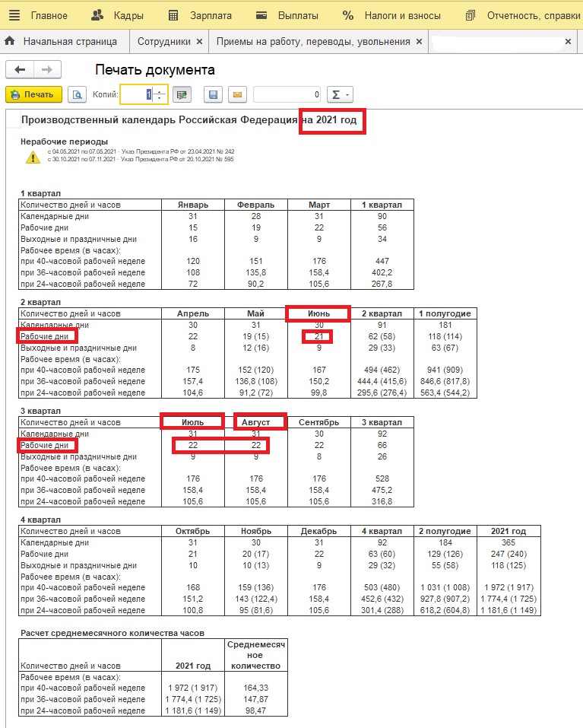Click the 1 полугодие column header
The image size is (583, 728).
pos(445,313)
